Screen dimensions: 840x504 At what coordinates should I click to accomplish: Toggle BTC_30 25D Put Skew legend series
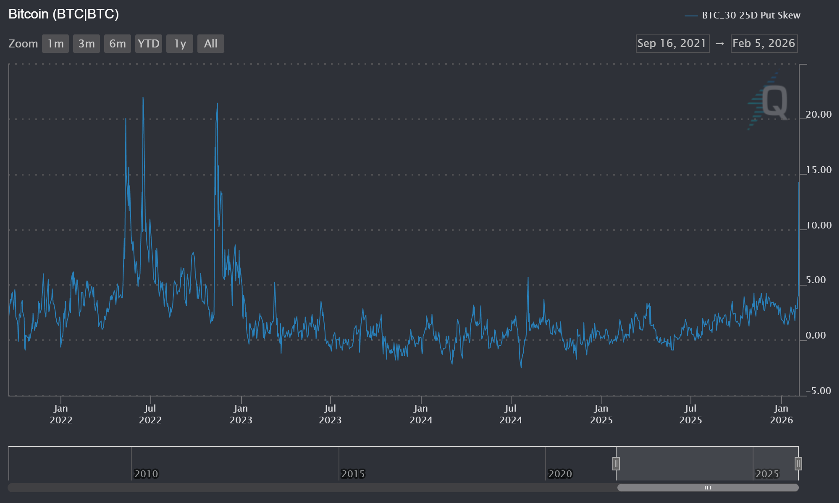click(751, 16)
